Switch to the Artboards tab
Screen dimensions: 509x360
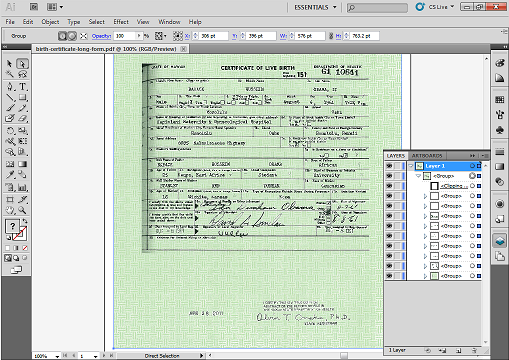point(427,156)
